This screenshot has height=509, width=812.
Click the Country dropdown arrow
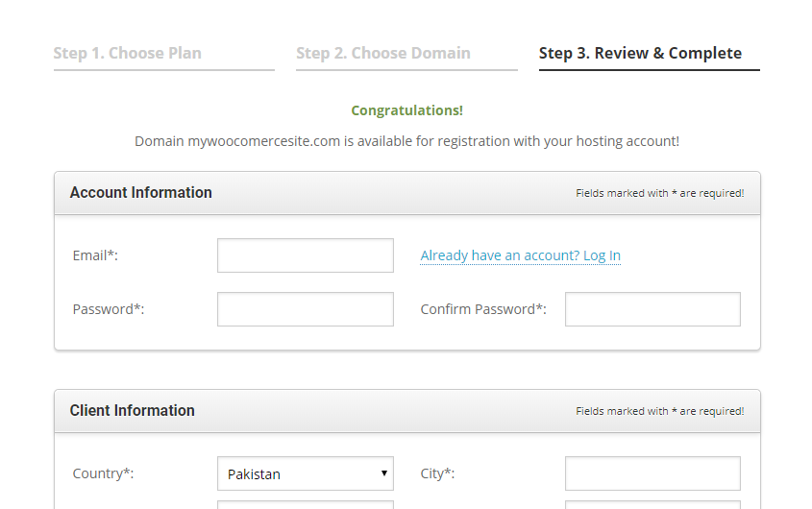[384, 473]
